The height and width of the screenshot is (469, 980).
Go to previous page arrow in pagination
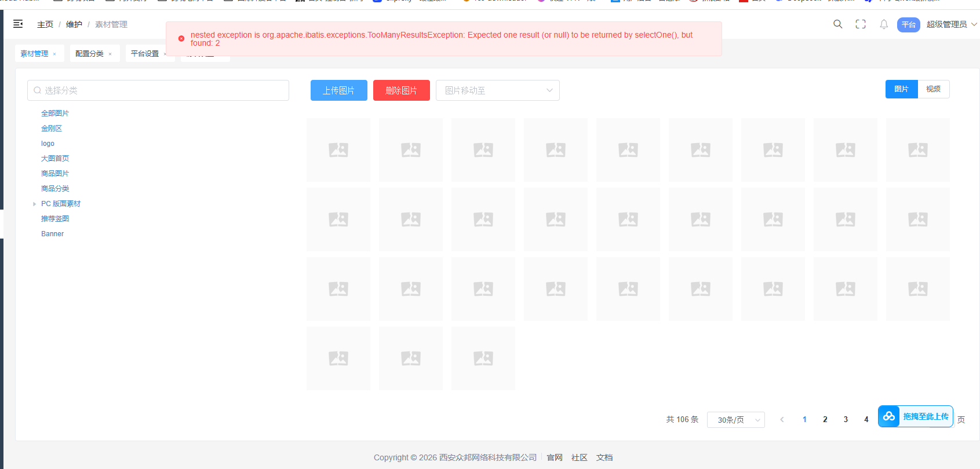(x=782, y=420)
